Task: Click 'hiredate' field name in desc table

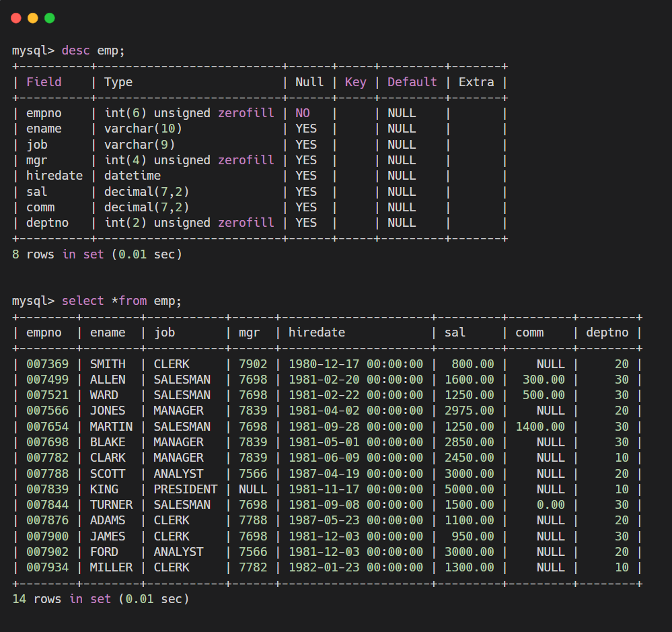Action: tap(54, 176)
